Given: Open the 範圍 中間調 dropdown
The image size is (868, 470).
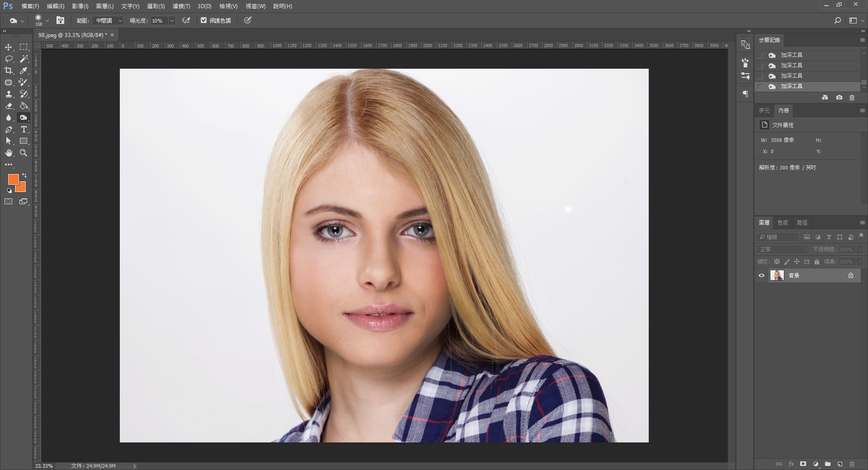Looking at the screenshot, I should tap(108, 21).
